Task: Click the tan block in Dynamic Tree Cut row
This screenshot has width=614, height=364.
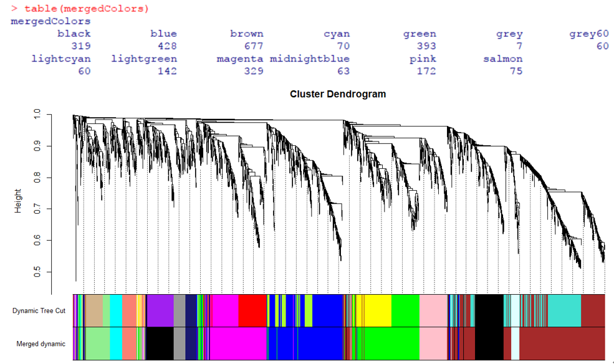Action: click(94, 310)
